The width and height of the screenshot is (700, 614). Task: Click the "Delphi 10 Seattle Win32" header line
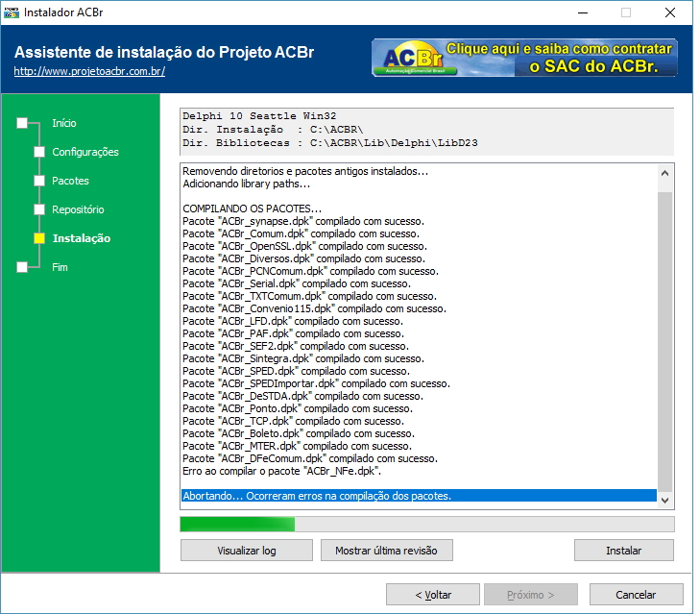pos(259,116)
